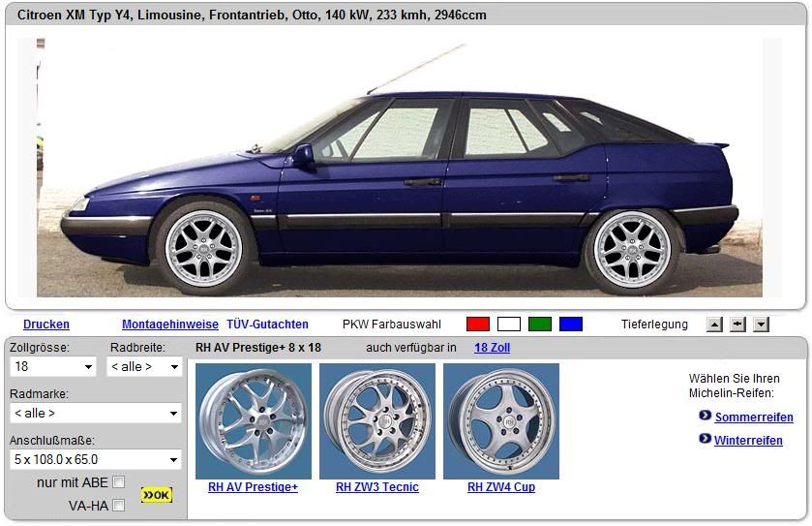This screenshot has height=526, width=812.
Task: Open the TÜV-Gutachten link
Action: click(x=267, y=325)
